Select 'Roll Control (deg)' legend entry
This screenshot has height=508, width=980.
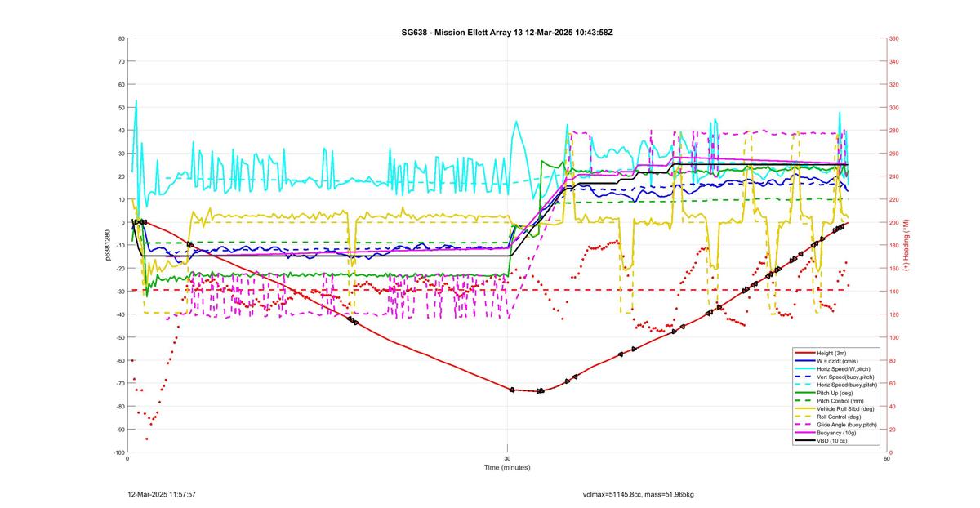coord(839,417)
